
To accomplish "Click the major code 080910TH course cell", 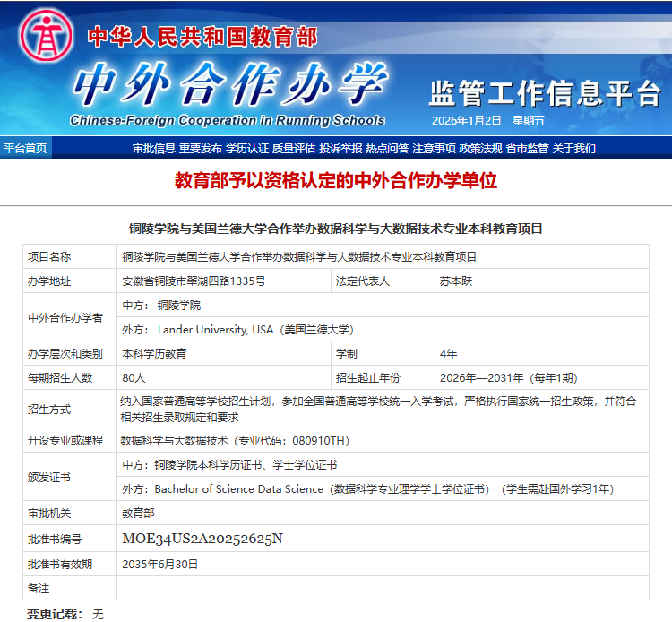I will 235,441.
